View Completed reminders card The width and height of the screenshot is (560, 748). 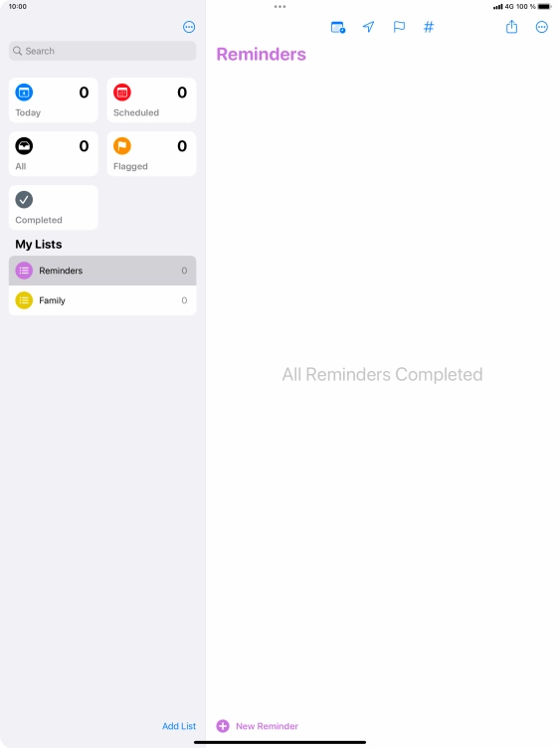54,208
